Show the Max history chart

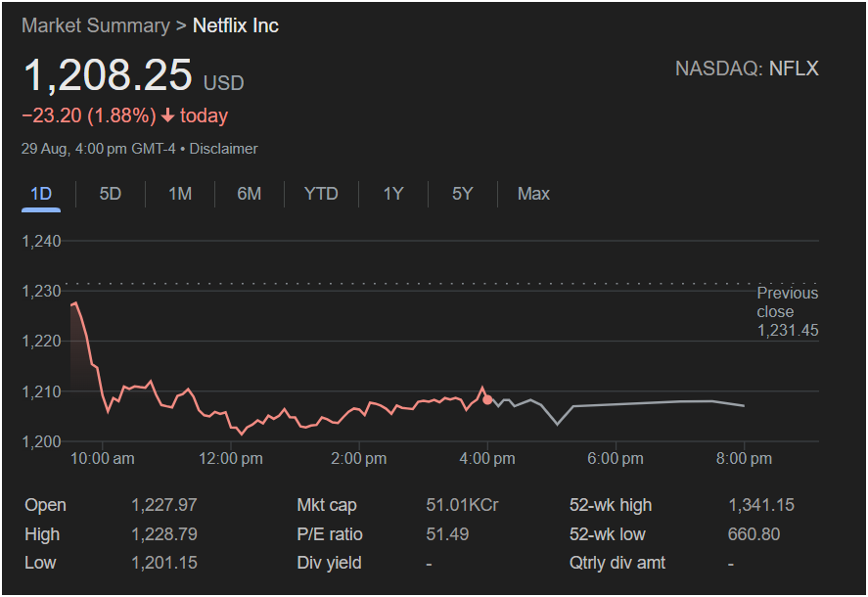[533, 194]
